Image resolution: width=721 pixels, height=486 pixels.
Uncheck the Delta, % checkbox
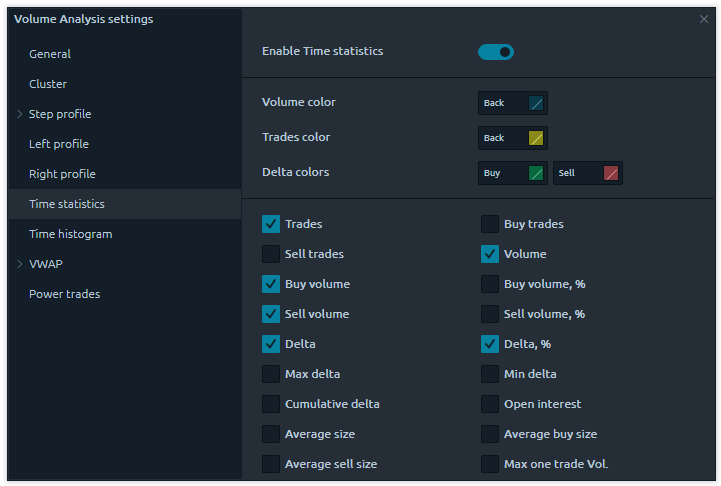coord(490,344)
